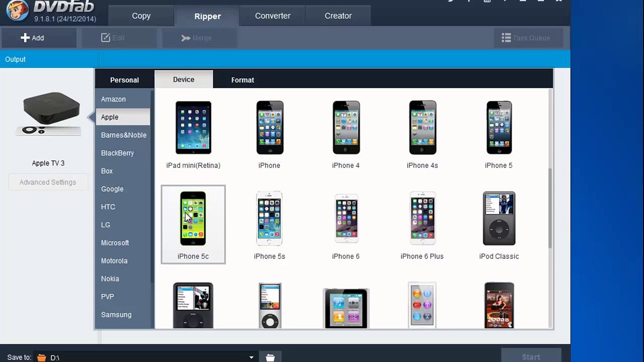Viewport: 644px width, 362px height.
Task: Select Samsung in the brand list
Action: (x=123, y=315)
